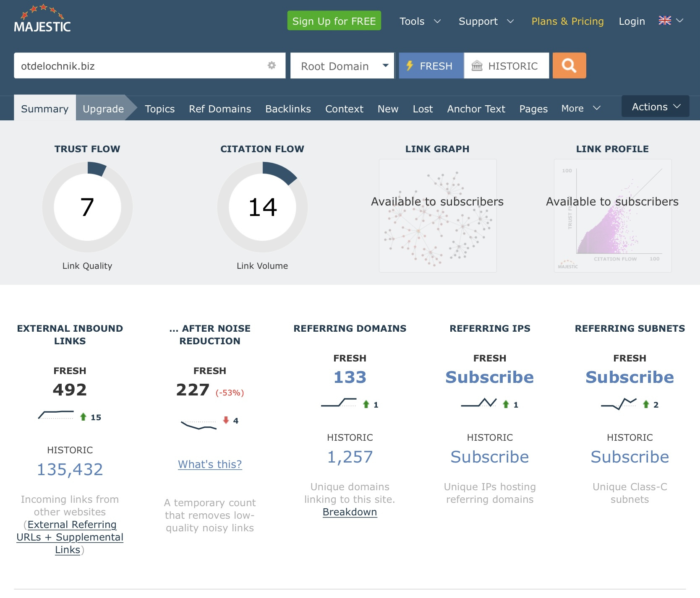Open the Root Domain dropdown
This screenshot has width=700, height=598.
[342, 65]
